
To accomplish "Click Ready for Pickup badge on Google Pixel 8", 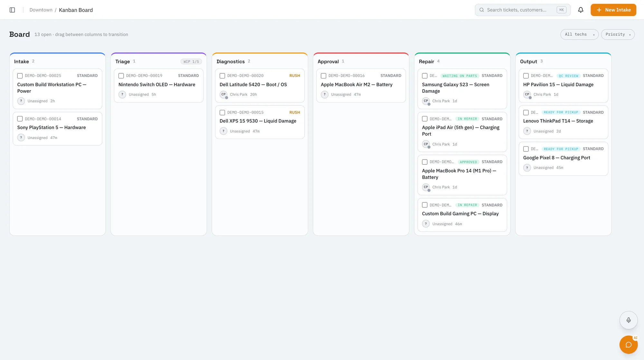I will coord(561,149).
